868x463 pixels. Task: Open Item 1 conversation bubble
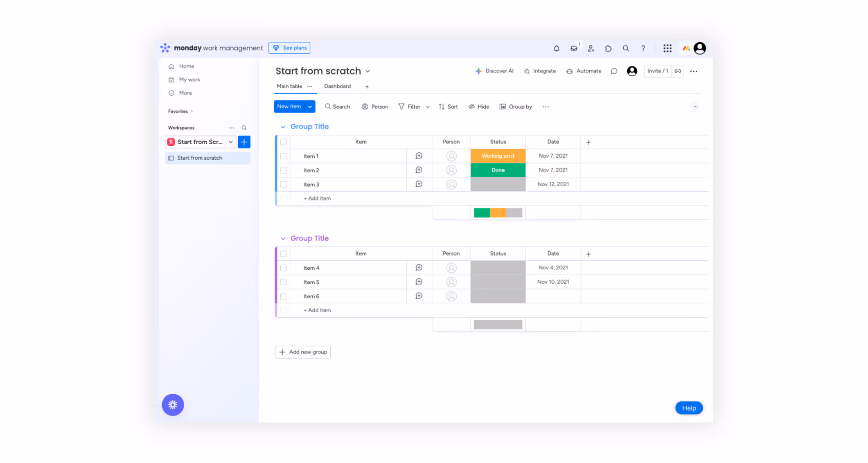pos(419,156)
